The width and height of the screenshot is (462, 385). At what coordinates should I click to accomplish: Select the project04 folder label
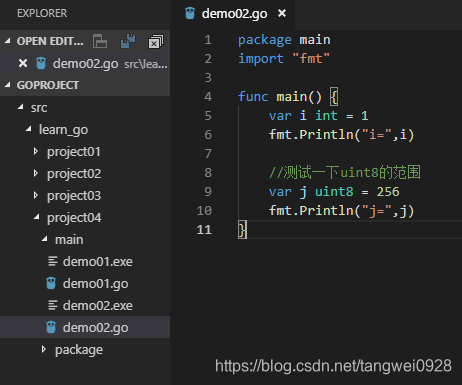[x=74, y=218]
